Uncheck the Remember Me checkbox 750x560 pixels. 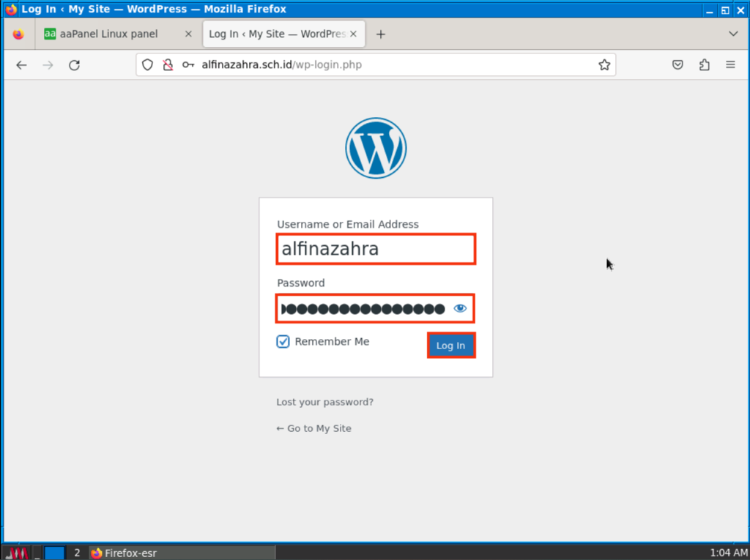283,342
